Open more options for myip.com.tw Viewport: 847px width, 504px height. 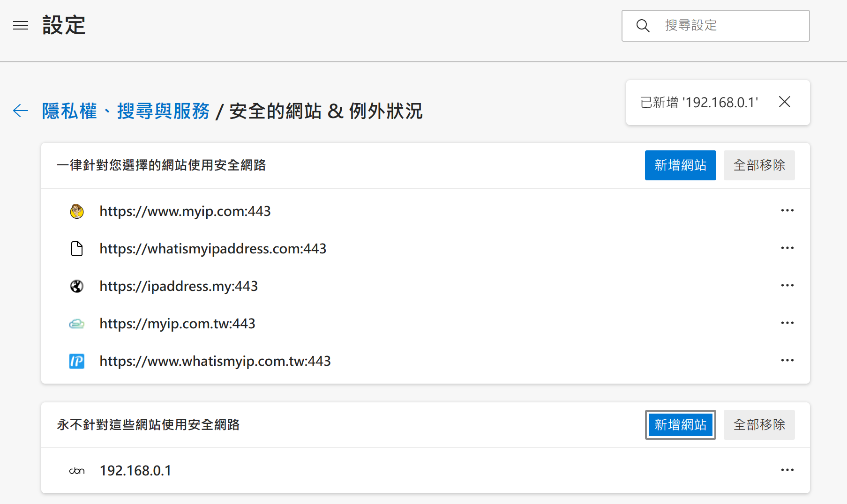point(787,323)
